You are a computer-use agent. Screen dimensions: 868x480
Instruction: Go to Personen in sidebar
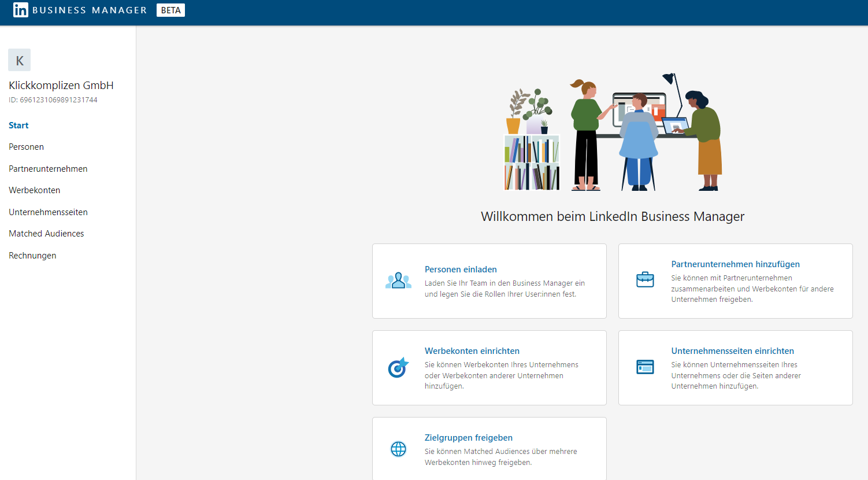point(27,147)
